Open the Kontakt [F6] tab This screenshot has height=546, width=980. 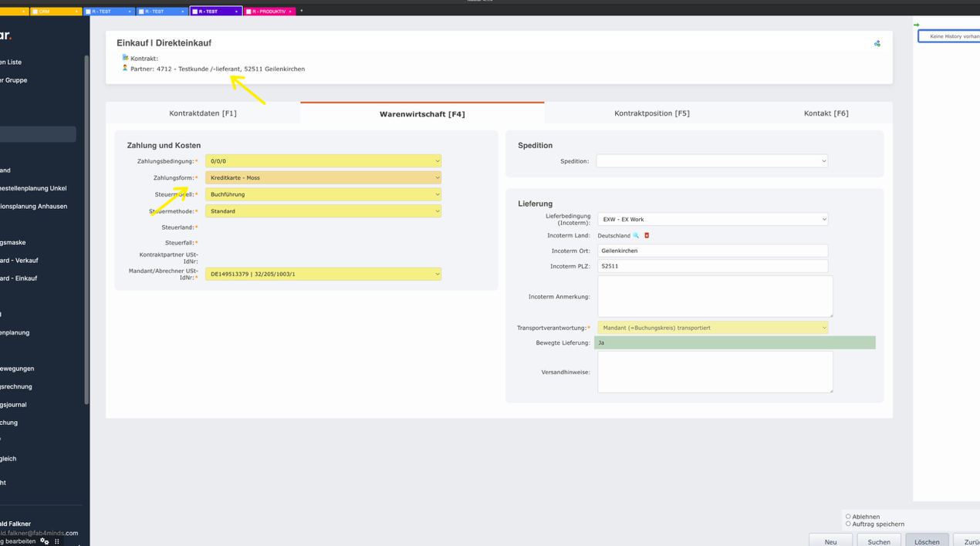(x=826, y=113)
